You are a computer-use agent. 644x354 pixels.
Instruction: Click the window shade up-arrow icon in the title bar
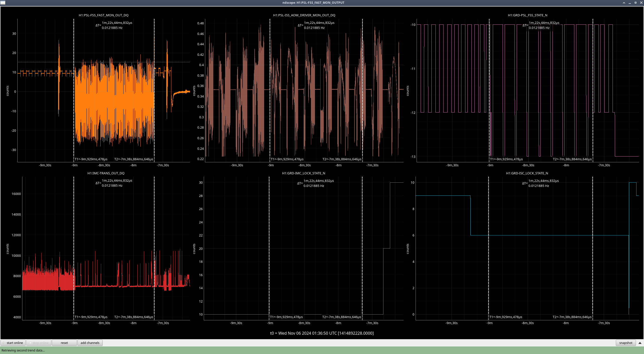[x=624, y=3]
